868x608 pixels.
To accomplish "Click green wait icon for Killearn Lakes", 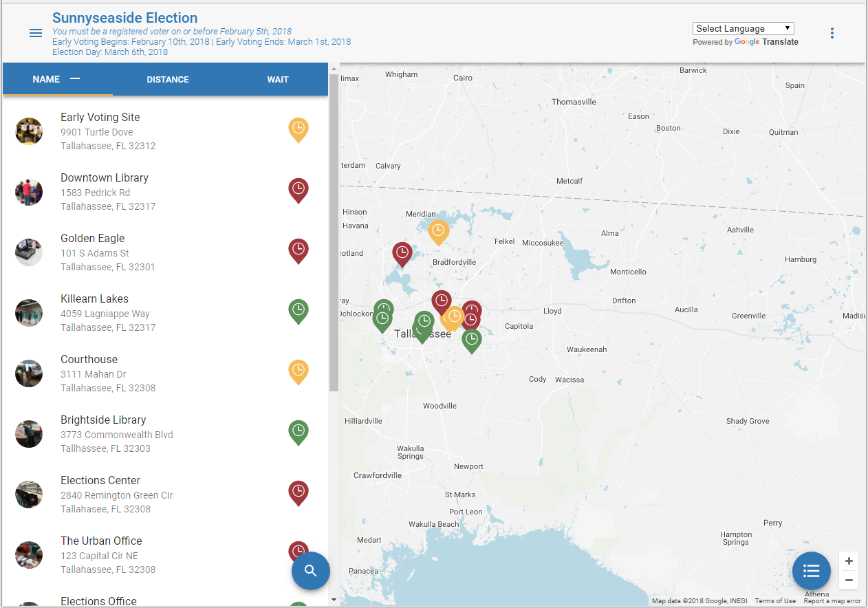I will coord(299,311).
